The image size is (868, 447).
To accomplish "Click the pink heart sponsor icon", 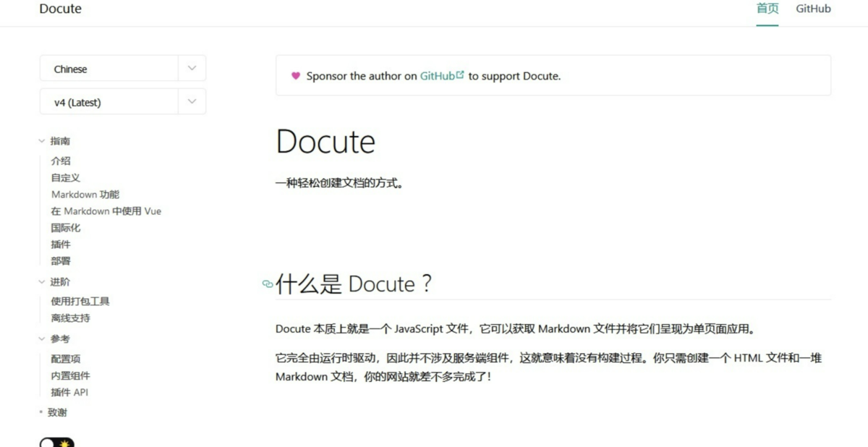I will [295, 75].
